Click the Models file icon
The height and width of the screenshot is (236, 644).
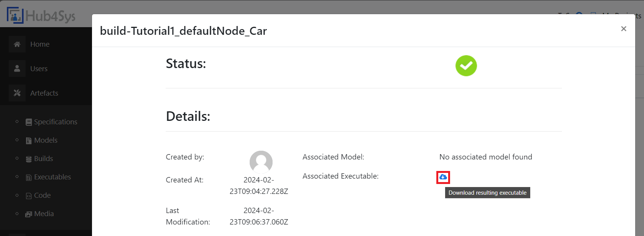29,141
